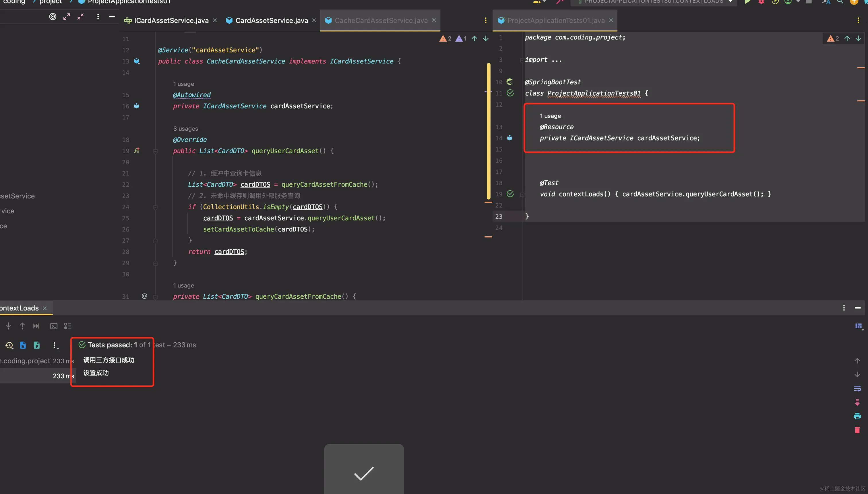This screenshot has height=494, width=868.
Task: Click the blue import test results icon
Action: (x=23, y=345)
